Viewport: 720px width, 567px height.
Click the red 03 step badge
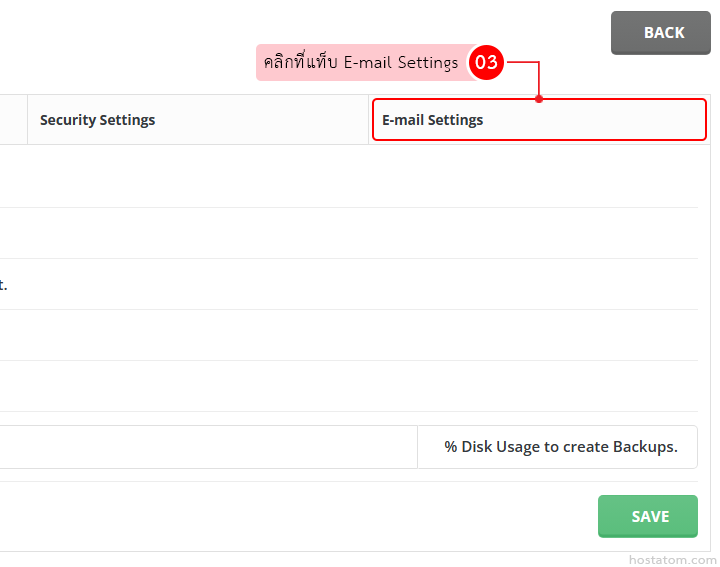(486, 62)
